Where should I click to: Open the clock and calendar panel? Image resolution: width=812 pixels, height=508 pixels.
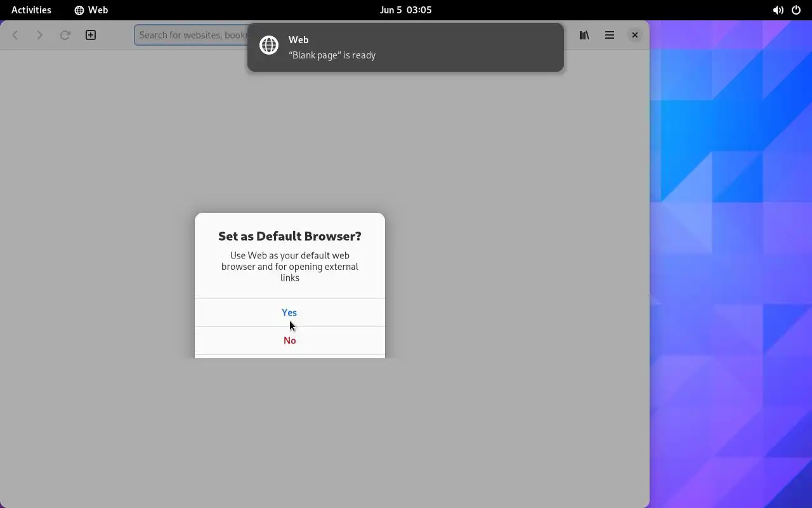405,10
